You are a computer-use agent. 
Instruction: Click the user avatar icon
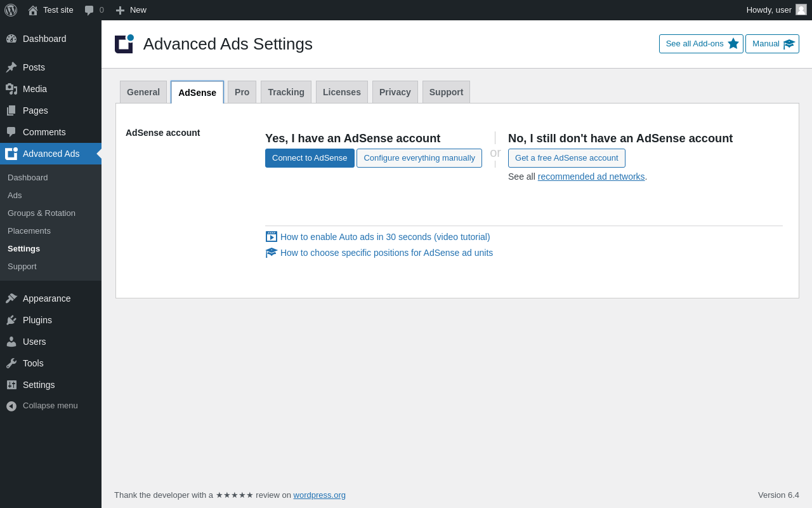coord(801,10)
